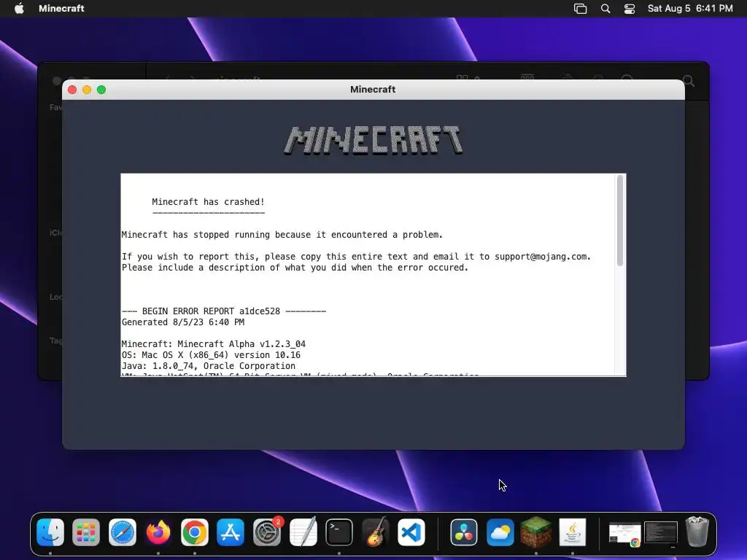Open Control Center in menu bar
This screenshot has width=747, height=560.
click(x=630, y=9)
